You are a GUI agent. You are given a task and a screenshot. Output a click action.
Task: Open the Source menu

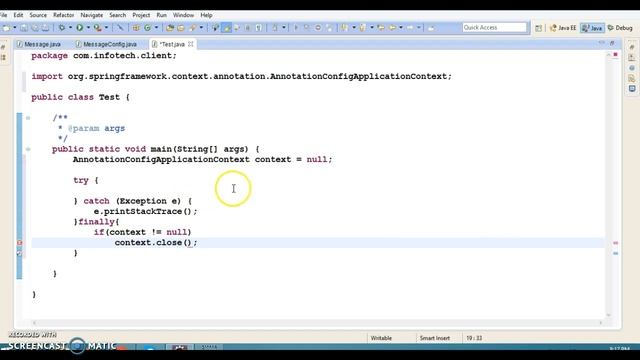(38, 15)
